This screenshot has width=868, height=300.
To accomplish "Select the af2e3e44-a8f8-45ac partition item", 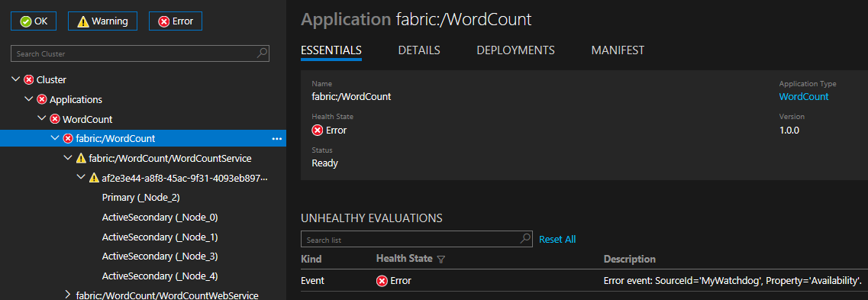I will point(185,178).
